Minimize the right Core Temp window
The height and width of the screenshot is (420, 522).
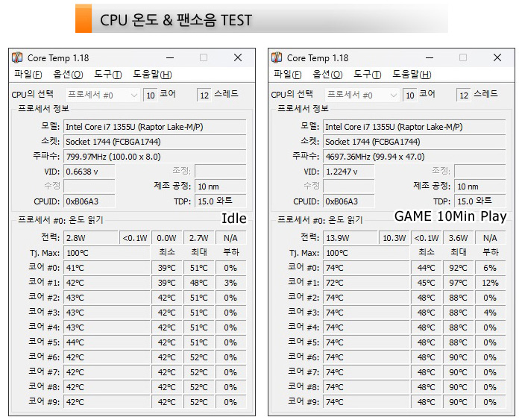[x=429, y=58]
